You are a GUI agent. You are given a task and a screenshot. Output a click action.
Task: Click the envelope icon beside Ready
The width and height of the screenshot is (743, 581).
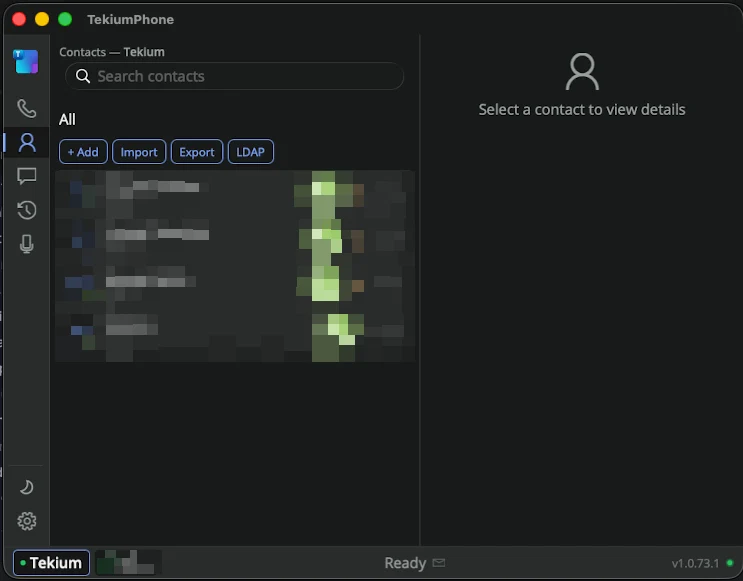(439, 563)
